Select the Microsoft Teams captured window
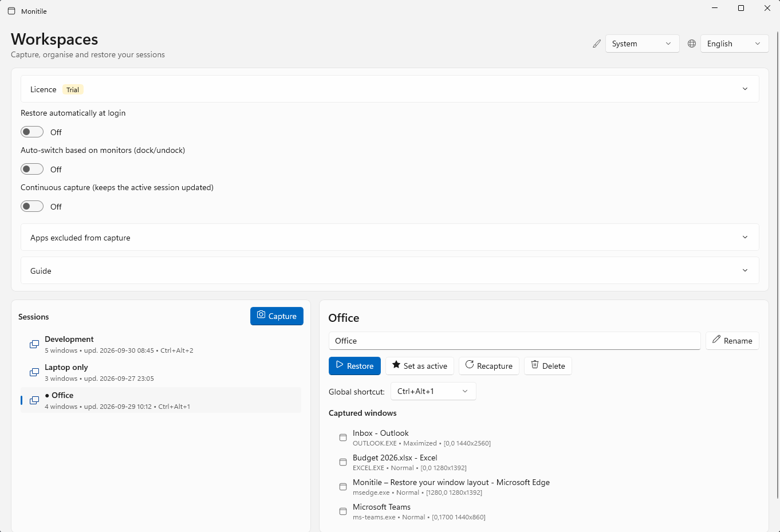 544,511
